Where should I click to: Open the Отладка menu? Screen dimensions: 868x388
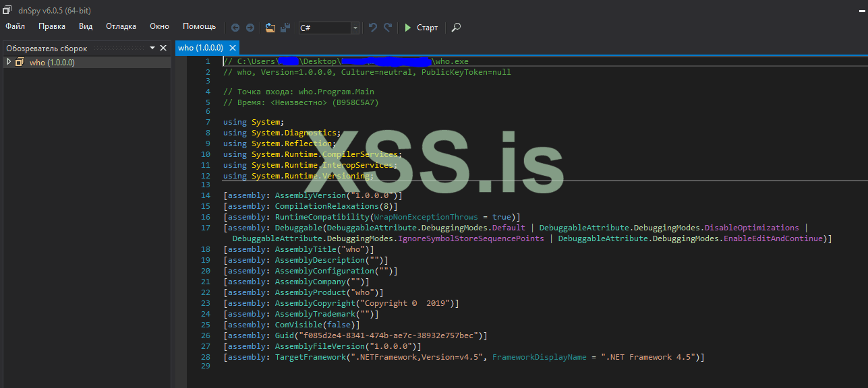tap(121, 26)
